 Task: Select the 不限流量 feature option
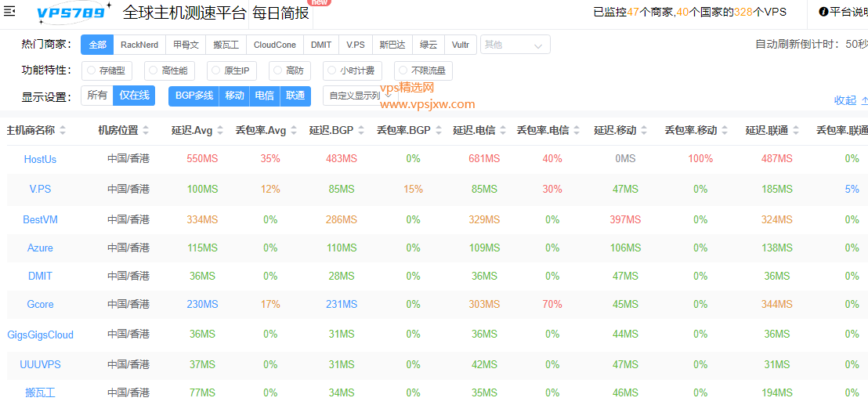(x=424, y=71)
